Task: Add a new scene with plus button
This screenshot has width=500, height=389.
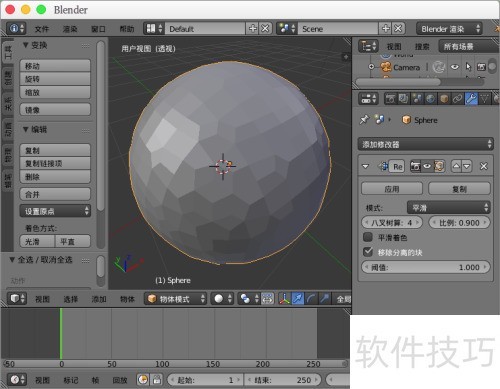Action: coord(386,29)
